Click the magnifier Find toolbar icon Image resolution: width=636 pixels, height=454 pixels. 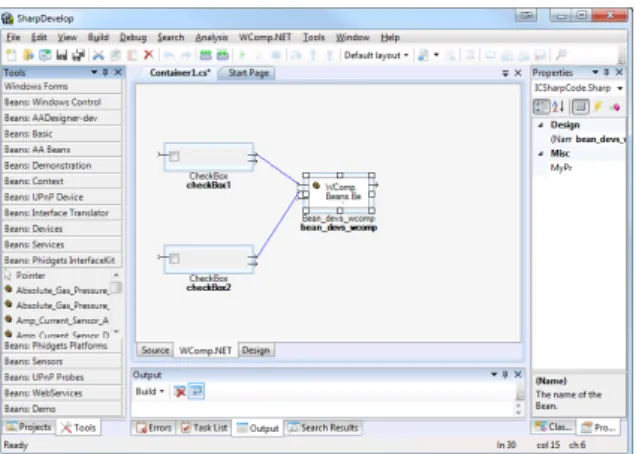[x=561, y=55]
